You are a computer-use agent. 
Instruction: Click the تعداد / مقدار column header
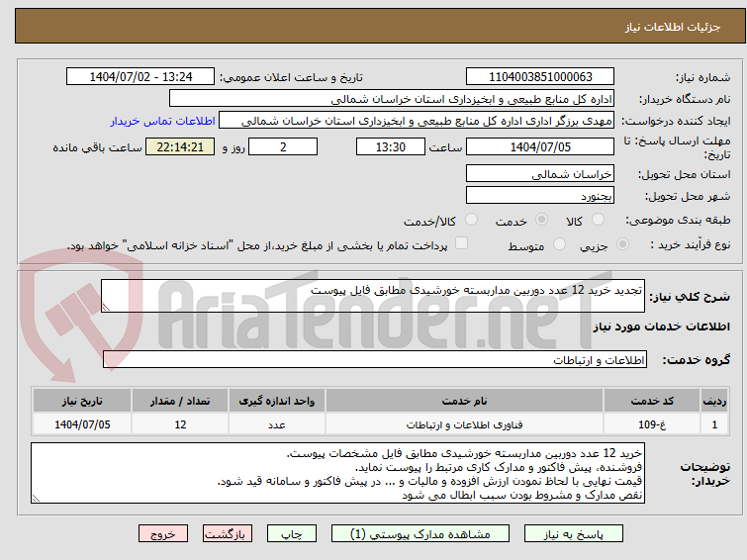click(180, 401)
